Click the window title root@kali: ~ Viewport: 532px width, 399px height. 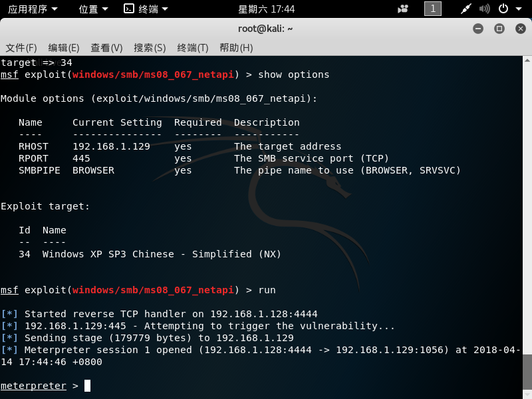(x=265, y=29)
